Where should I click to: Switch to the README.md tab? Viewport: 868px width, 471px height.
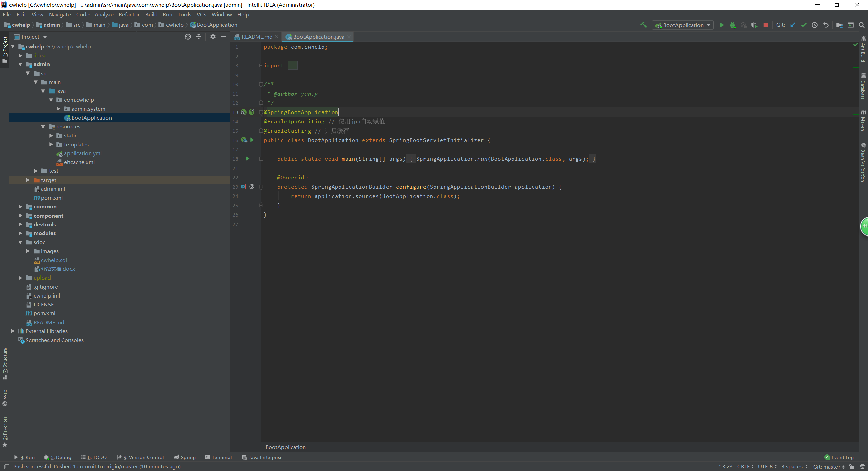pos(257,37)
